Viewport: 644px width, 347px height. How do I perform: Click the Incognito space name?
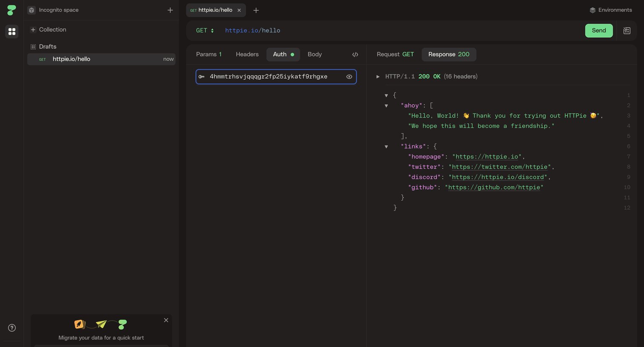(59, 10)
